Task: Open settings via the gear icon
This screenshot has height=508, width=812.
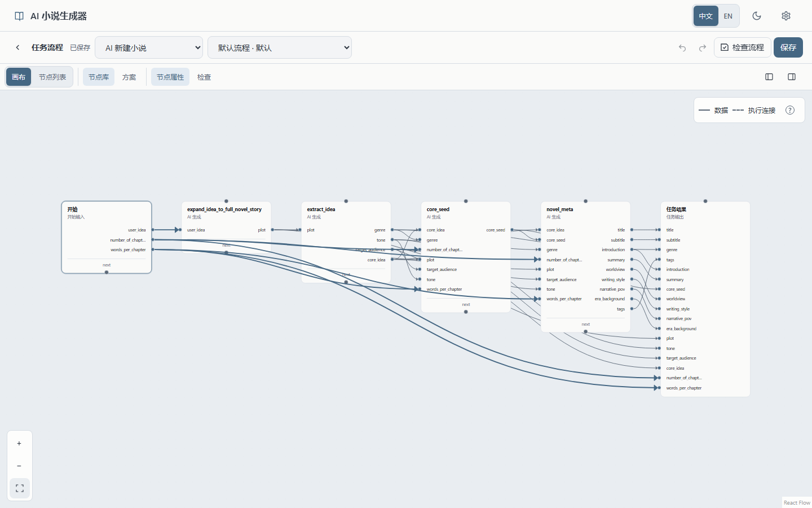Action: pyautogui.click(x=786, y=16)
